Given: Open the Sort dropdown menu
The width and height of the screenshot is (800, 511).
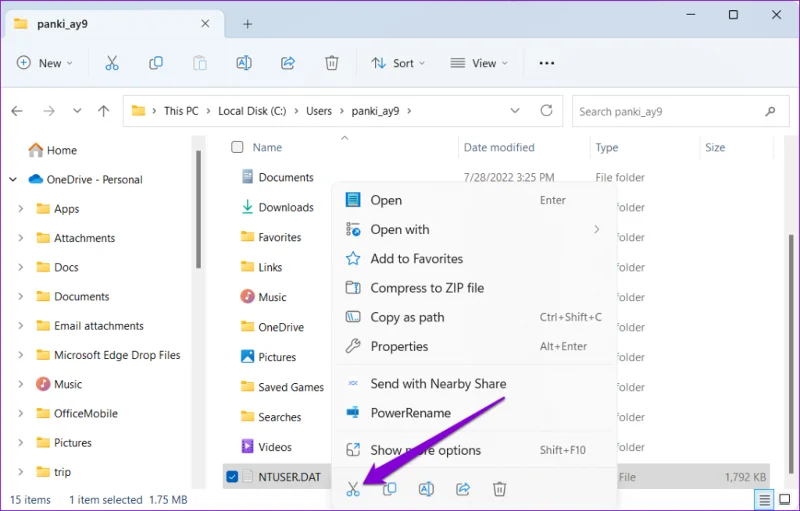Looking at the screenshot, I should (398, 63).
